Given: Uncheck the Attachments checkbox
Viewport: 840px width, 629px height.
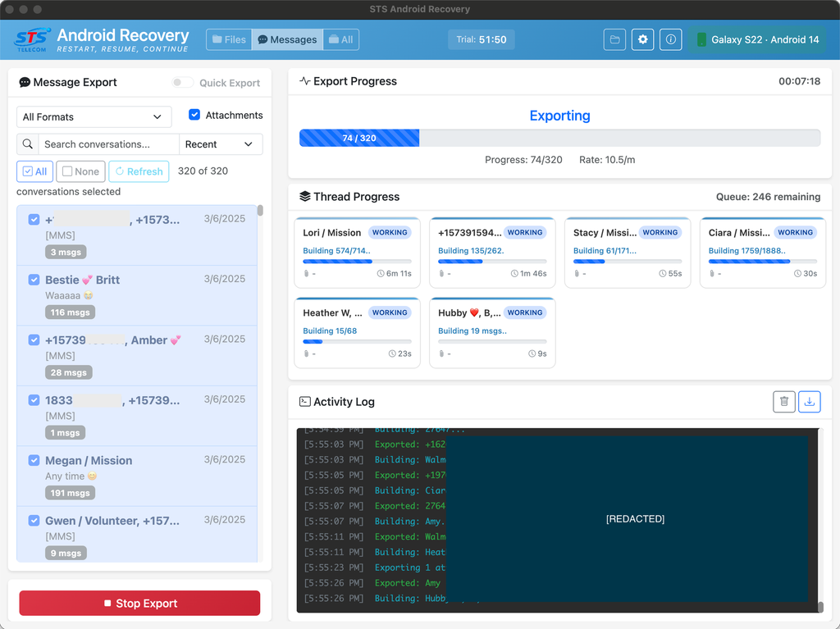Looking at the screenshot, I should (x=194, y=115).
